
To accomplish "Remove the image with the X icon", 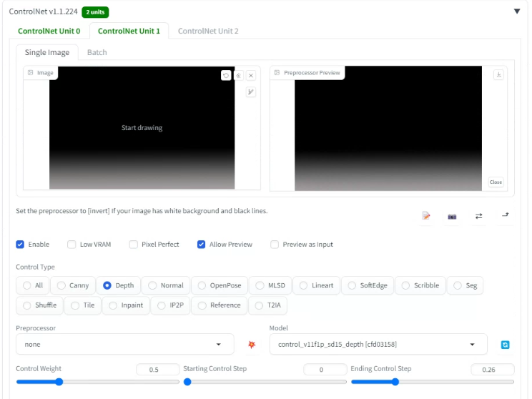I will (251, 75).
